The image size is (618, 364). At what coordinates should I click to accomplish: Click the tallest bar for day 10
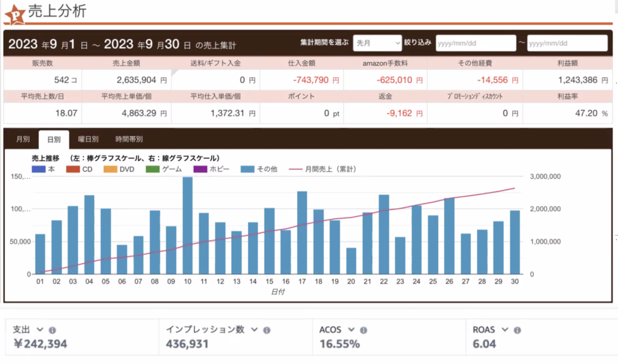[188, 225]
